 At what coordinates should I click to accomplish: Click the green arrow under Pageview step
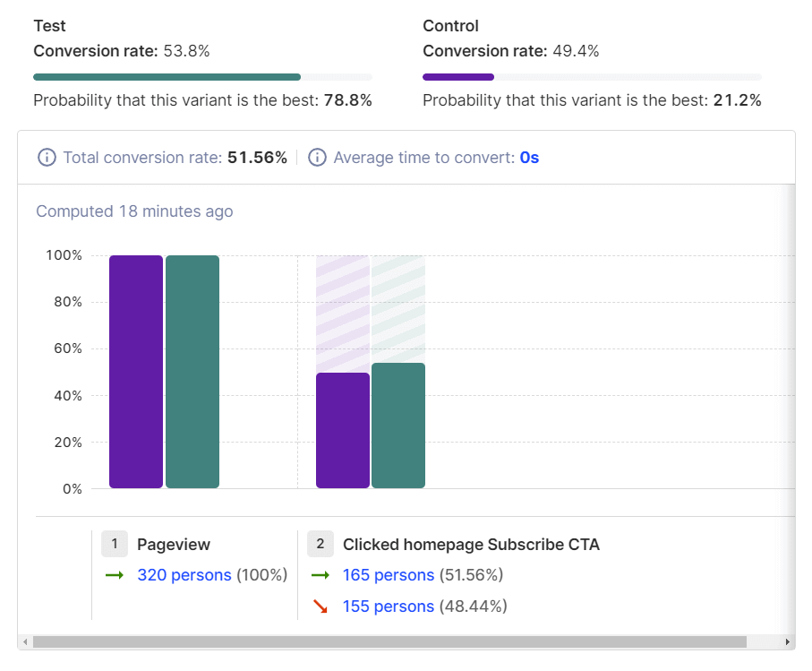click(x=115, y=575)
